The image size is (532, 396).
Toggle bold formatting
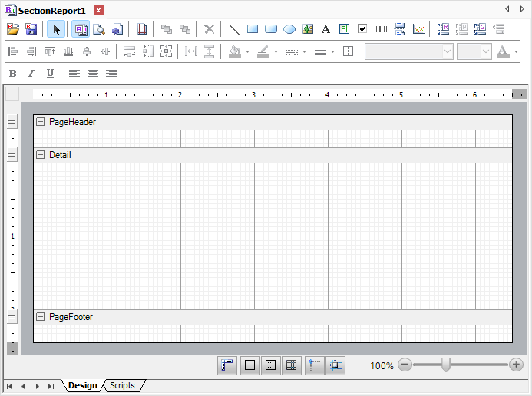coord(13,73)
